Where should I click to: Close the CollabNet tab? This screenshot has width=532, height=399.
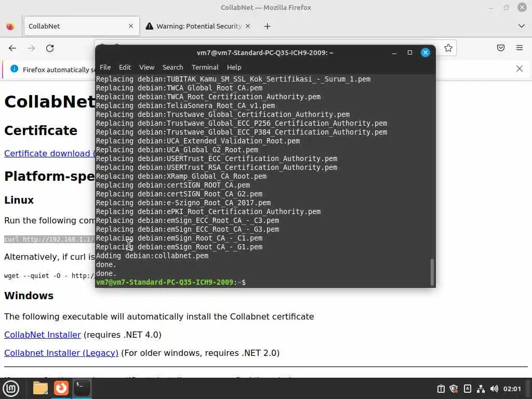131,26
